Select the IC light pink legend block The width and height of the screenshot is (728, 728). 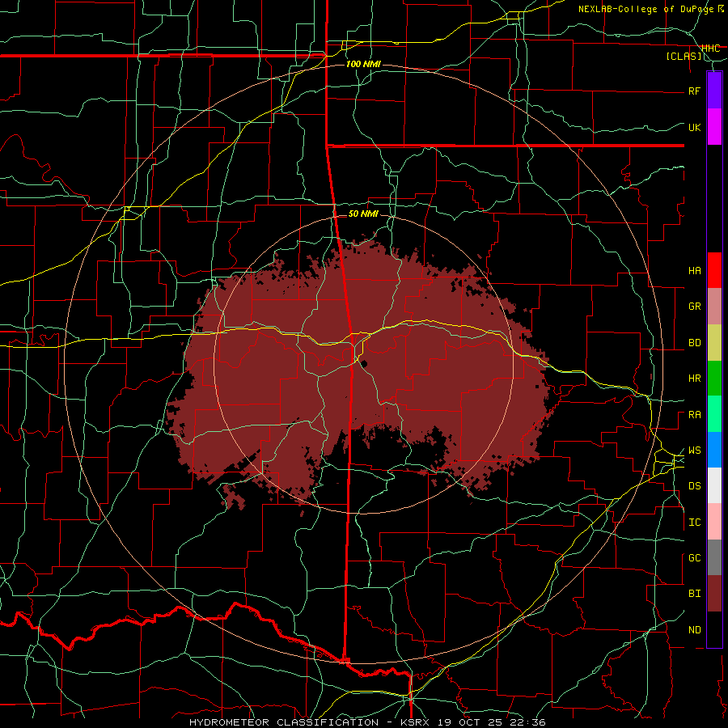[x=714, y=522]
